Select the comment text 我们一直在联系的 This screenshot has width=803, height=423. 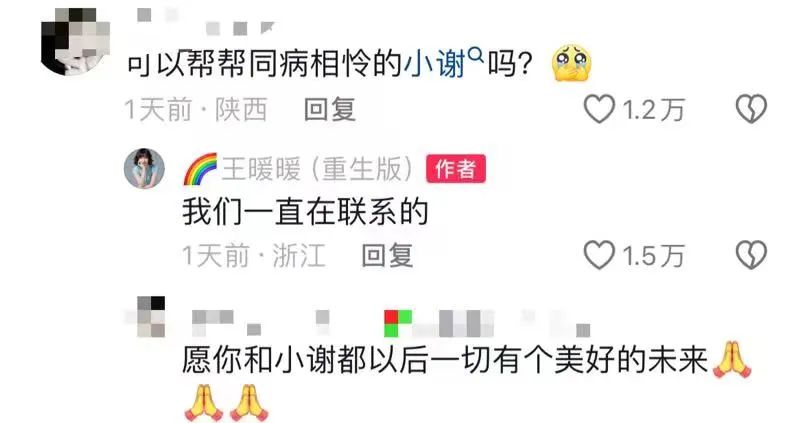click(305, 212)
